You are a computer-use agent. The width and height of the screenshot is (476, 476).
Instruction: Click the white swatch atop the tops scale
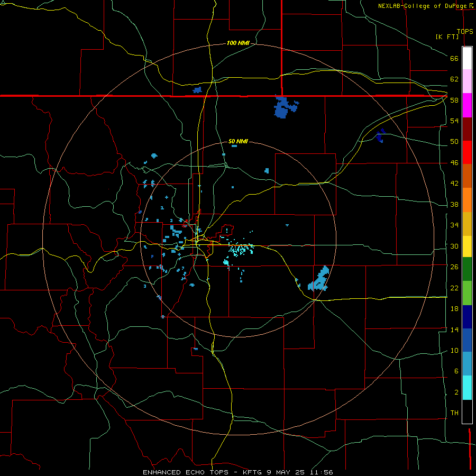[x=467, y=58]
